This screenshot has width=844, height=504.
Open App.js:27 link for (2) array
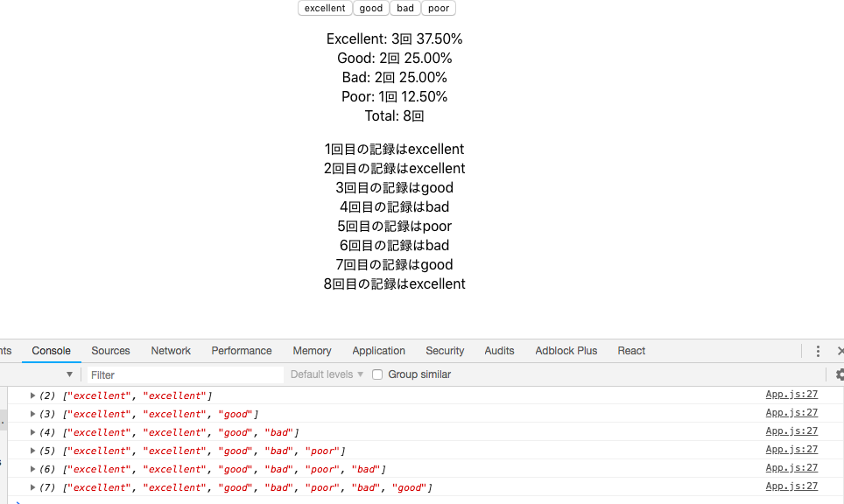[791, 395]
